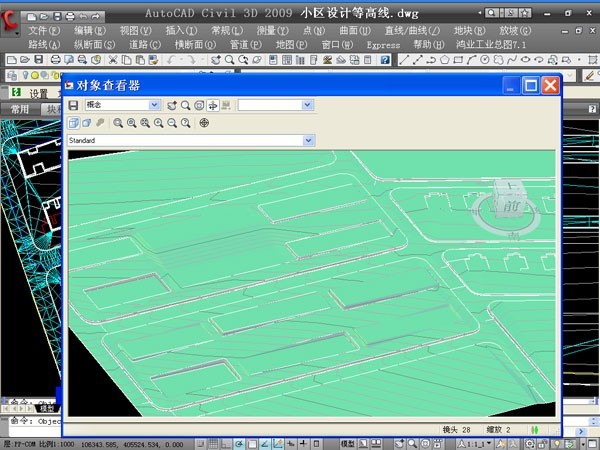The image size is (600, 450).
Task: Toggle the second 3D box view mode icon
Action: [x=86, y=123]
